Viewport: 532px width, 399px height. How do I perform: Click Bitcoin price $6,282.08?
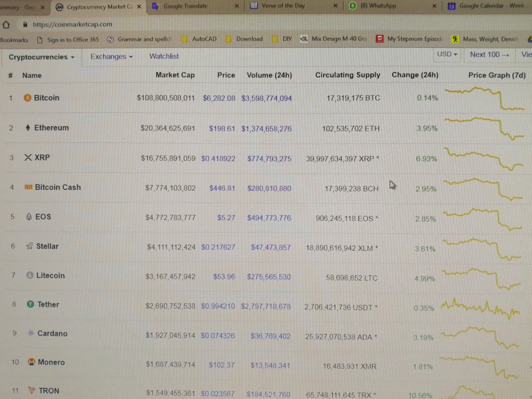[219, 98]
